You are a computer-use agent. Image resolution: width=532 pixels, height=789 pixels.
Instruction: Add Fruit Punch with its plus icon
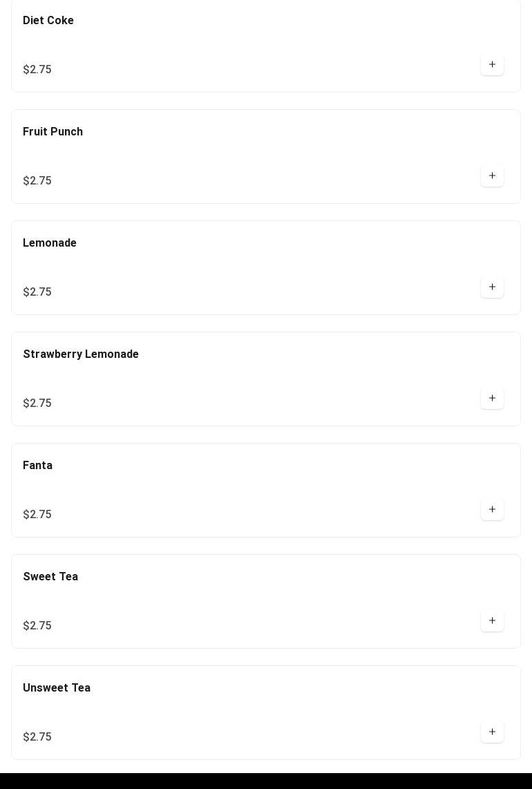pyautogui.click(x=492, y=176)
